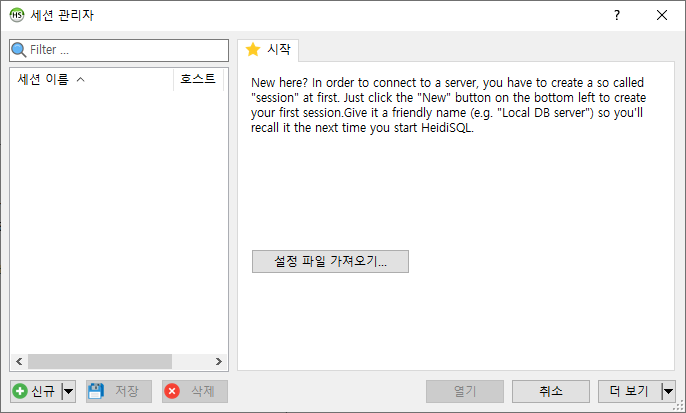686x413 pixels.
Task: Close the 세션 관리자 dialog window
Action: click(662, 15)
